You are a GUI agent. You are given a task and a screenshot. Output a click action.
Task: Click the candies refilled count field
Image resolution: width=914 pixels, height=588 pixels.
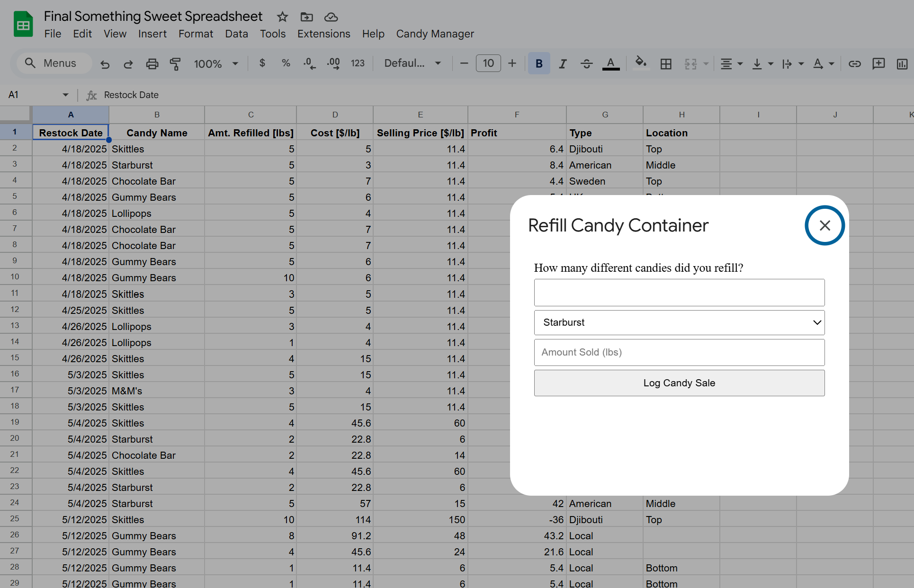pos(679,293)
